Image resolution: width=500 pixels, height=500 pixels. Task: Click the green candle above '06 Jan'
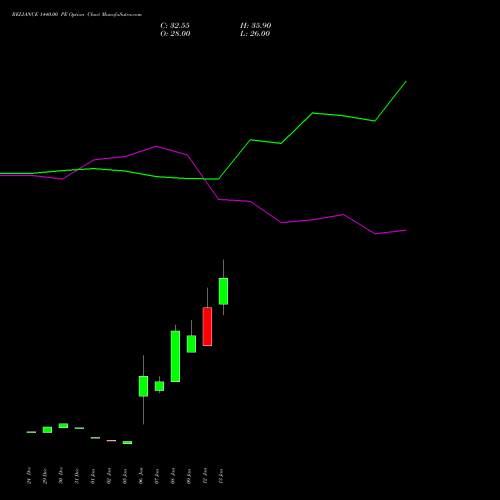coord(143,386)
